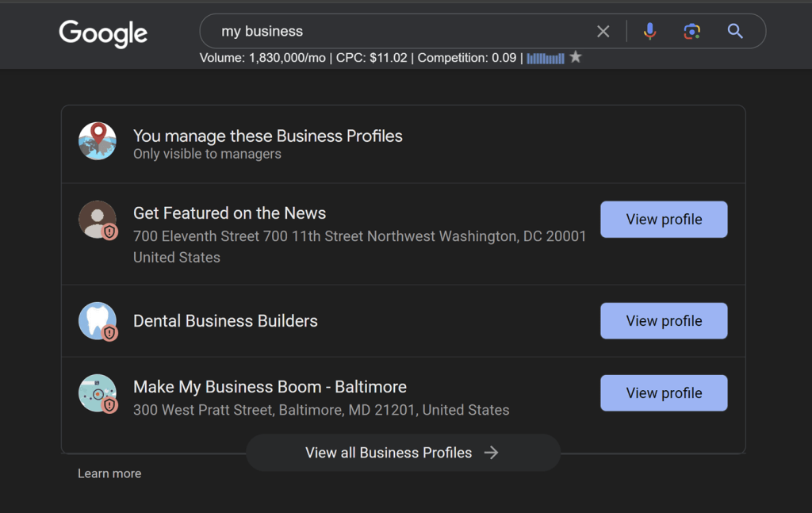Click Get Featured on the News avatar
This screenshot has width=812, height=513.
(x=98, y=220)
